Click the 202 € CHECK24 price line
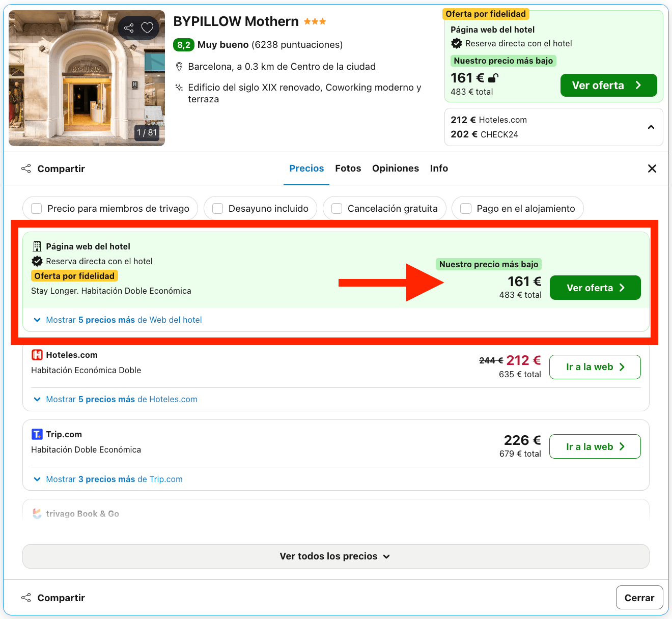Viewport: 672px width, 619px height. click(x=484, y=134)
